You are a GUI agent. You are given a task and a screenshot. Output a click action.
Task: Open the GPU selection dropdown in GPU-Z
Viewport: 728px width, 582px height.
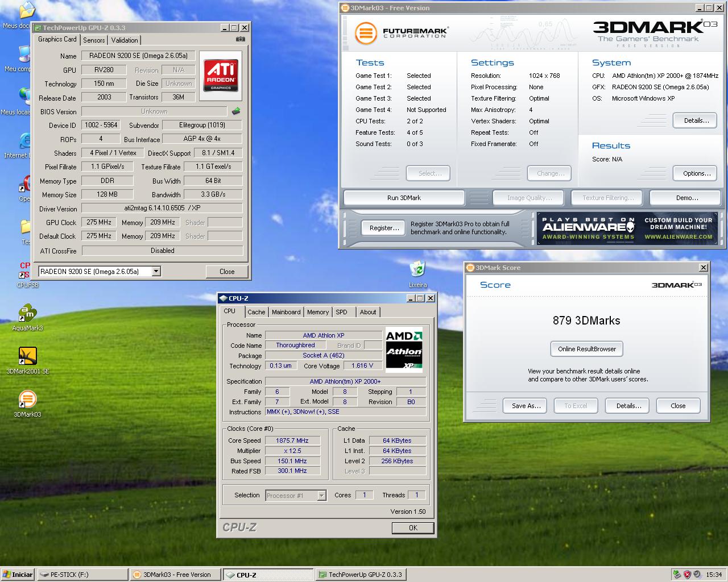(x=156, y=272)
